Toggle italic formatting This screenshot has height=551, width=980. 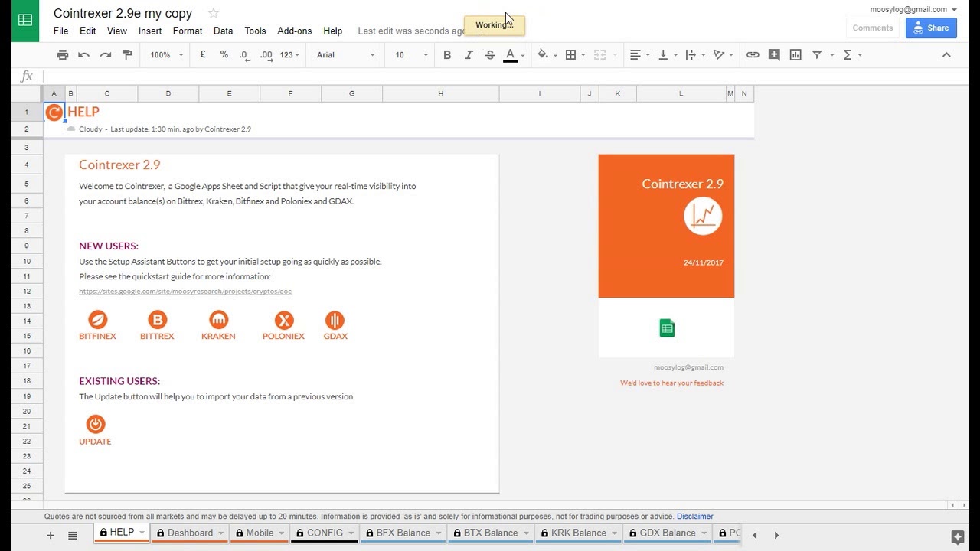pos(469,55)
